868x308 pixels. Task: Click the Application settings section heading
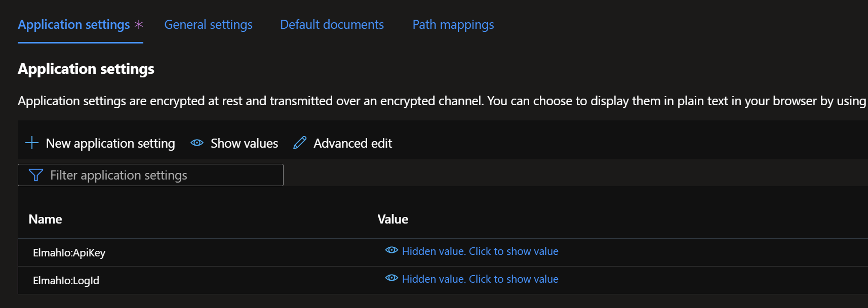(x=86, y=69)
